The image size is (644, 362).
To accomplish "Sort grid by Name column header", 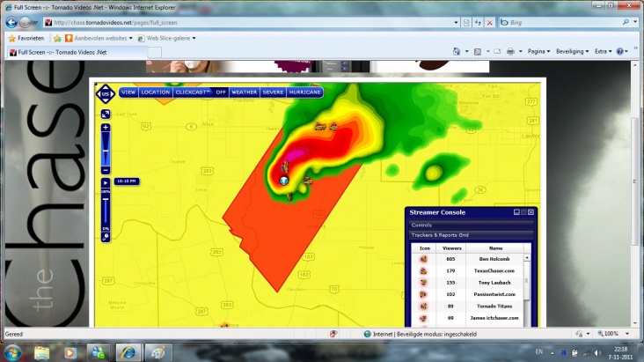I will (x=495, y=248).
